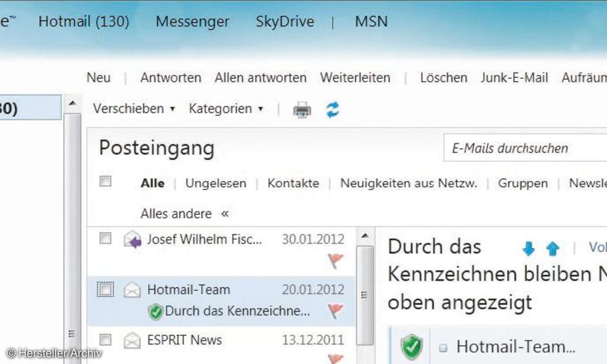Open the ESPRIT News message
The image size is (607, 364).
coord(185,340)
